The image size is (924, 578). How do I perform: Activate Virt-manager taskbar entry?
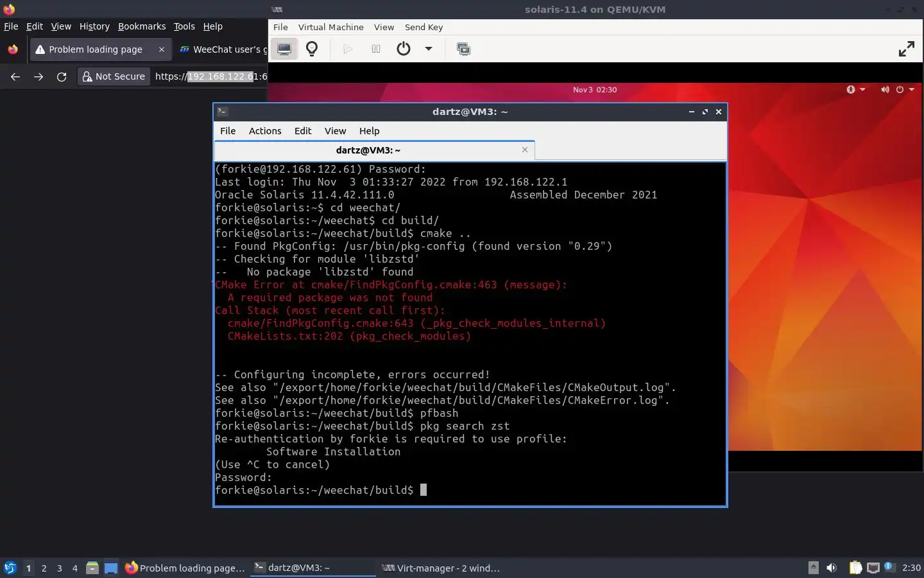click(440, 568)
